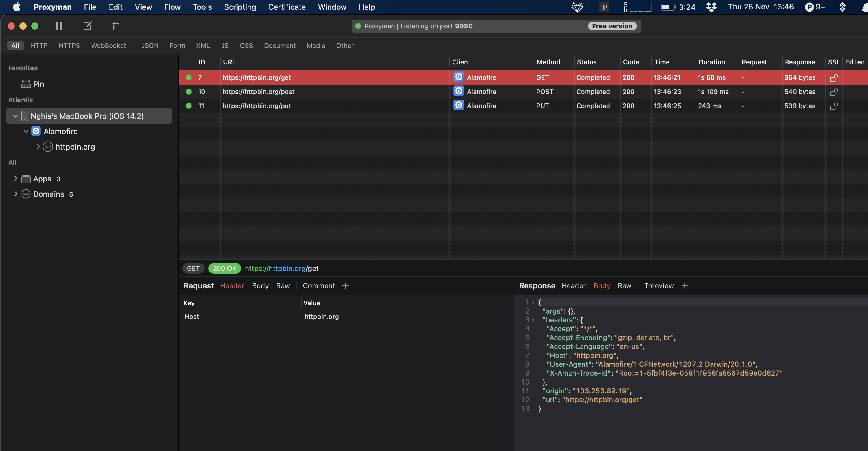Toggle the SSL lock on the GET request row
This screenshot has height=451, width=868.
[834, 77]
